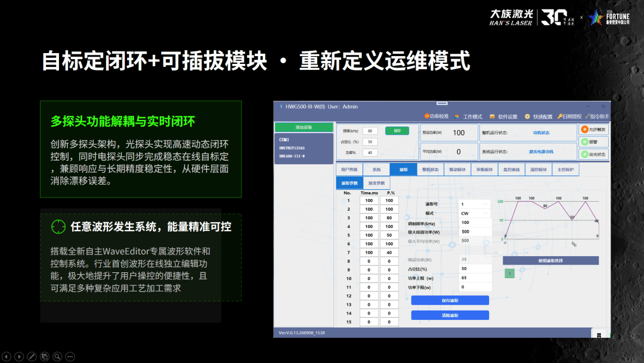The image size is (644, 363).
Task: Click the waveform 占空比(%) input field
Action: 475,269
